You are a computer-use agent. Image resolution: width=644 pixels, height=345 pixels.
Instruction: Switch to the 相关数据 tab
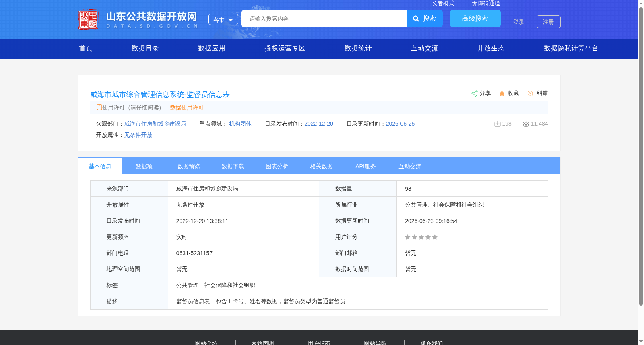pos(322,166)
